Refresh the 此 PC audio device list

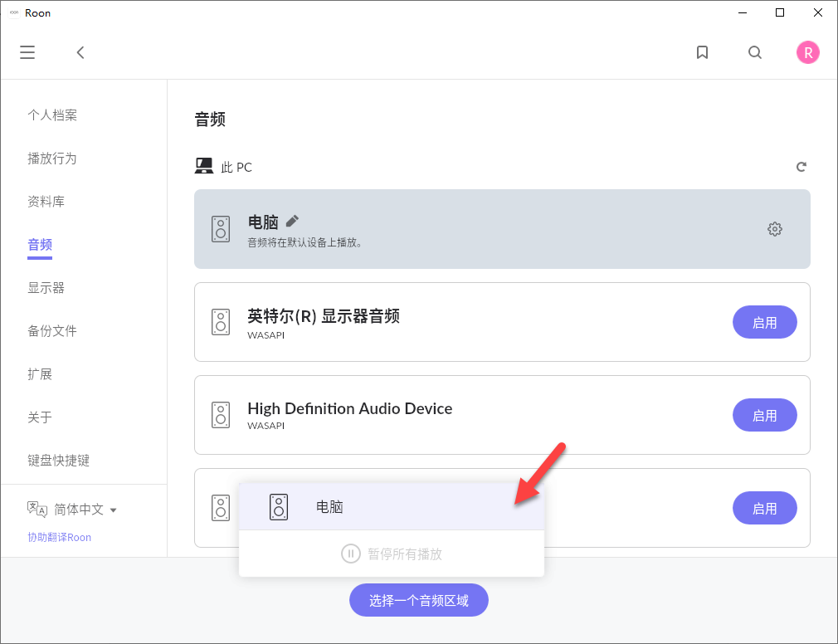tap(801, 167)
